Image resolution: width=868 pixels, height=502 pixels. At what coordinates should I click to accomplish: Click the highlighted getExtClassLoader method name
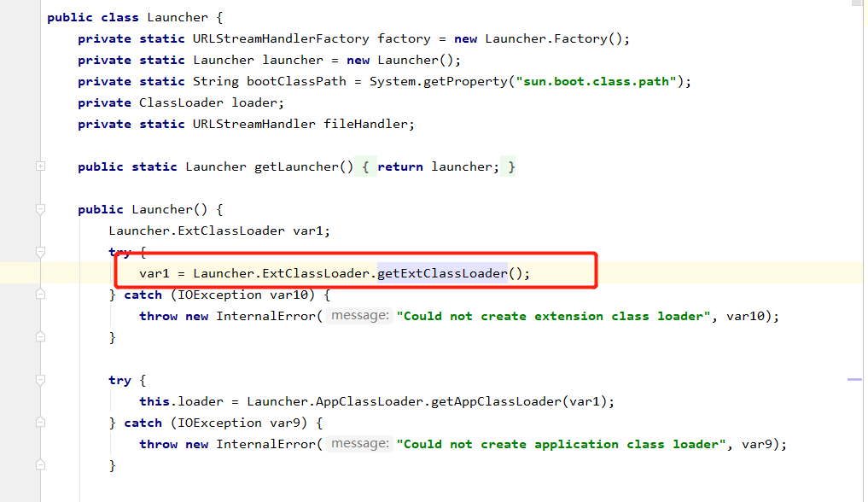coord(442,273)
